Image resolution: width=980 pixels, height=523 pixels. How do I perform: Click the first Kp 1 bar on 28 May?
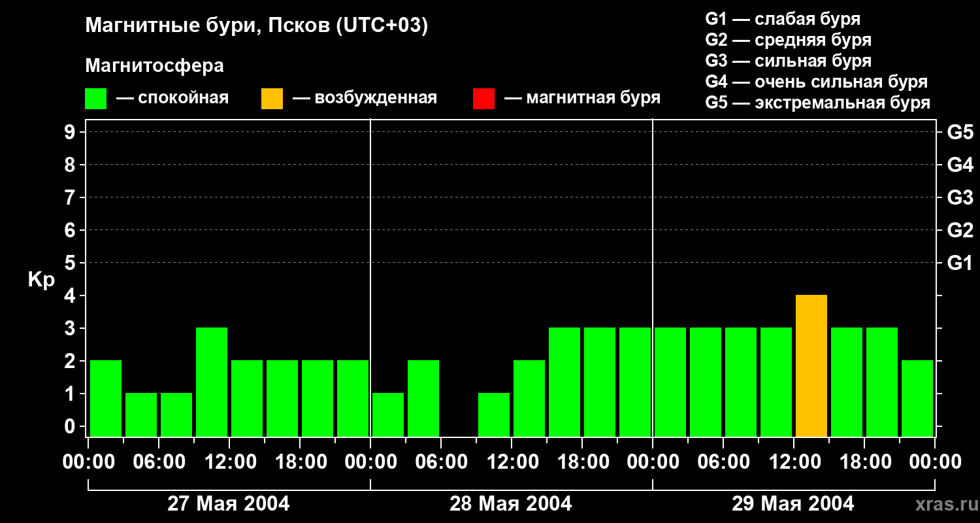388,415
